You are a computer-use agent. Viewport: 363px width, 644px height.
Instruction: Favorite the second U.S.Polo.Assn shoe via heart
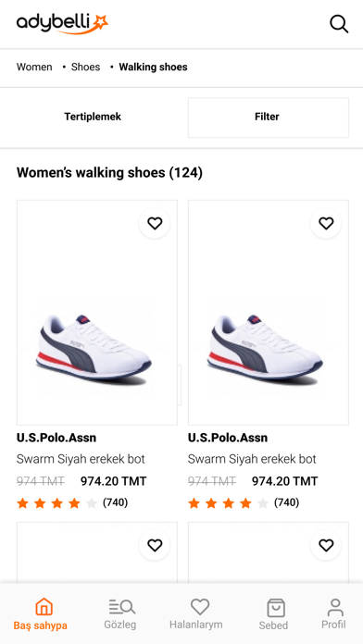click(326, 223)
